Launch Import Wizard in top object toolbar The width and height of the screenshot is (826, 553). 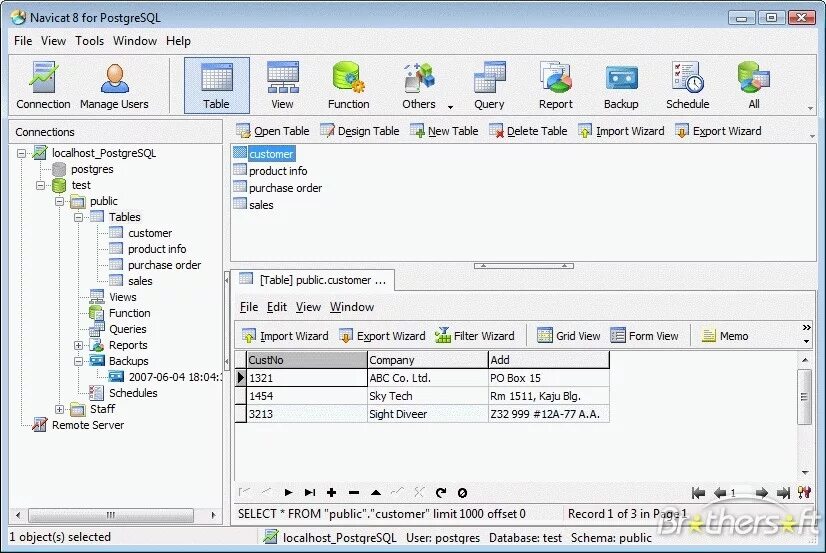pos(621,131)
